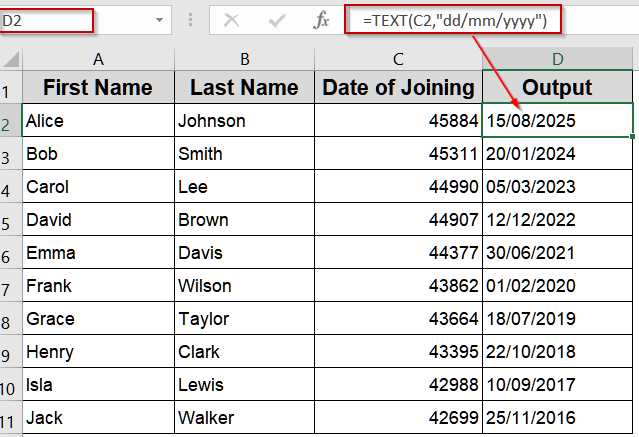Image resolution: width=639 pixels, height=437 pixels.
Task: Select cell with value 45884
Action: 398,120
